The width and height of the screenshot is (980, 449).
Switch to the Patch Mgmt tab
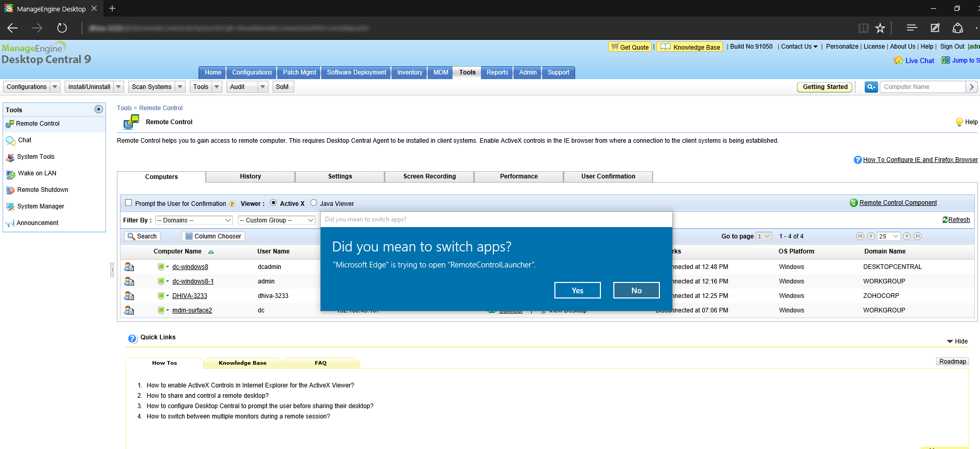(299, 72)
